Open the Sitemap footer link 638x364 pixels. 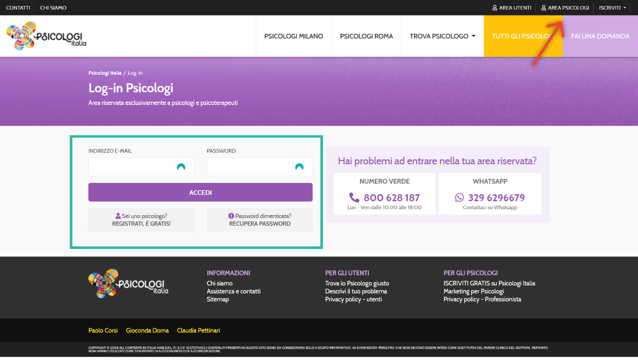click(218, 299)
